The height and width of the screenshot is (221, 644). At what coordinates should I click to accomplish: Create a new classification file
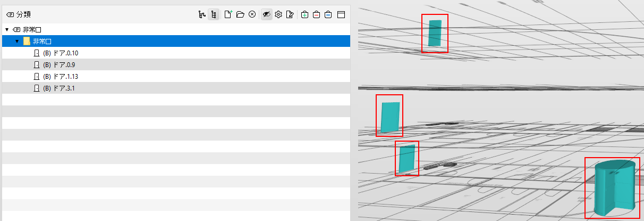pos(228,15)
